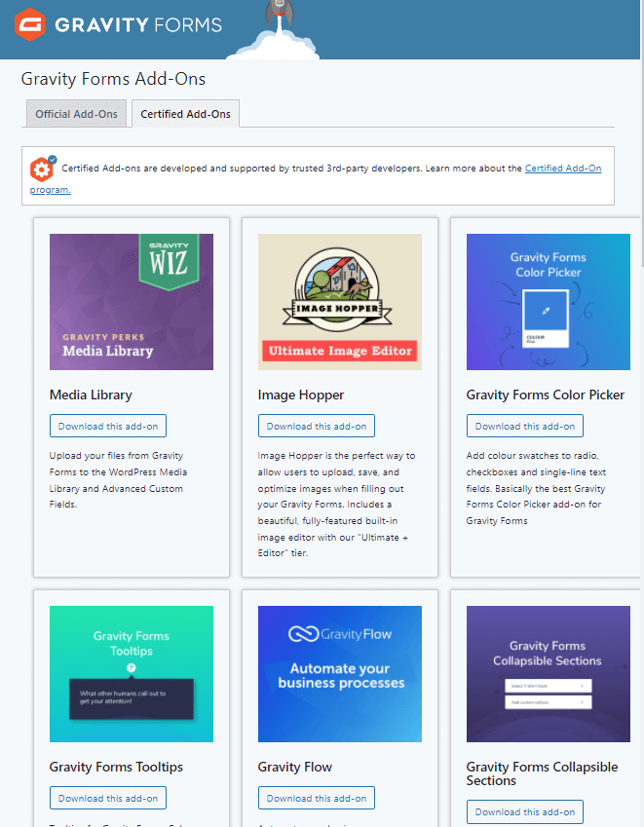Viewport: 644px width, 827px height.
Task: Click the certified gear badge icon
Action: click(43, 168)
